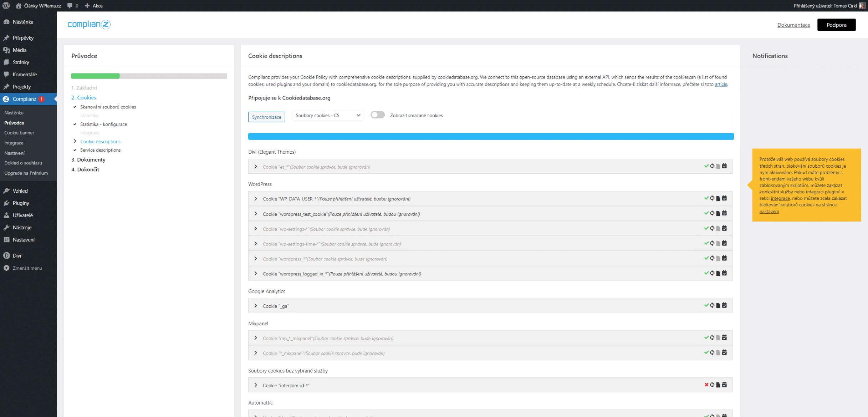Viewport: 868px width, 417px height.
Task: Expand the Cookie "wordpress_logged_in_*" row
Action: click(256, 274)
